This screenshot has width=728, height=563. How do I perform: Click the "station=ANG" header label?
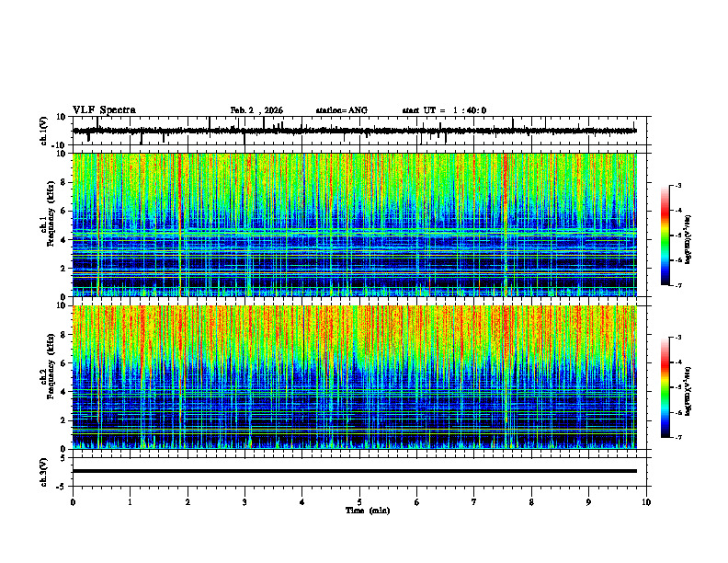(x=341, y=110)
